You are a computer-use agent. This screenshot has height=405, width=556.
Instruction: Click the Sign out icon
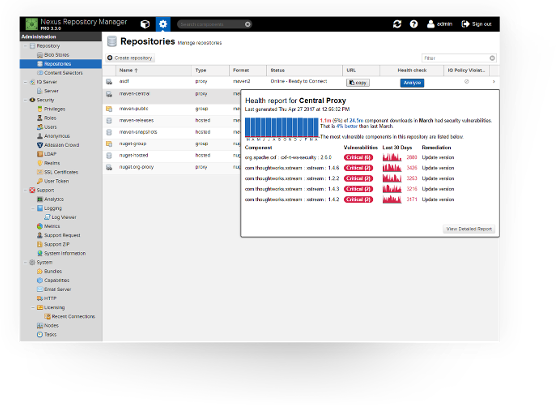click(465, 24)
